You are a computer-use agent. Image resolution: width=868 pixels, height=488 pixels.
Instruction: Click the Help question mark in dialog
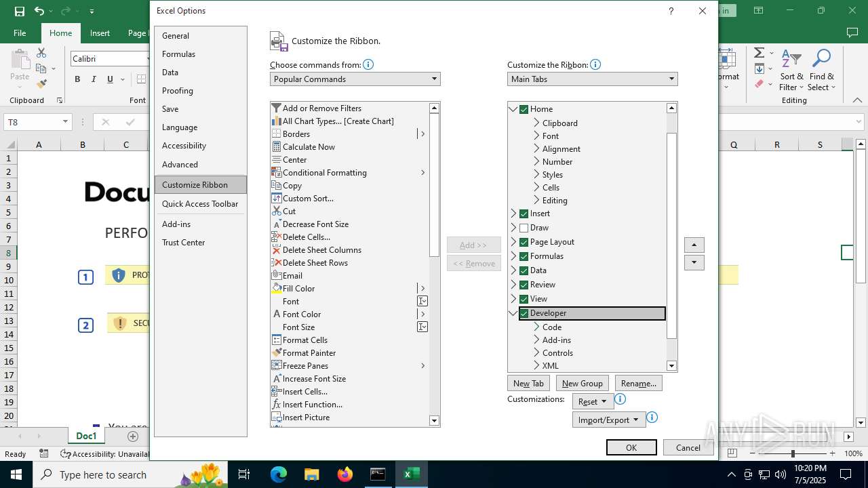tap(671, 11)
